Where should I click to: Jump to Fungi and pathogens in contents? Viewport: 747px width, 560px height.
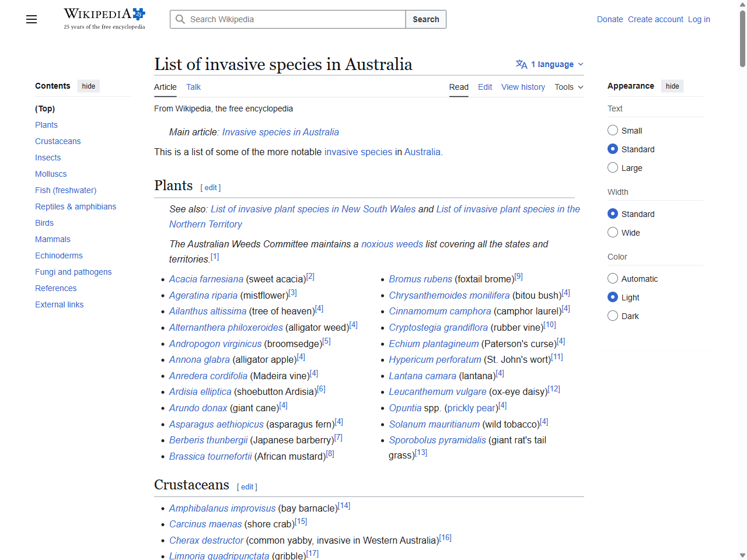click(x=73, y=272)
